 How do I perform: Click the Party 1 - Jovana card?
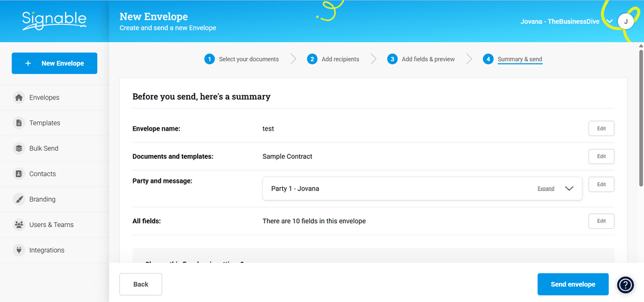pyautogui.click(x=422, y=189)
